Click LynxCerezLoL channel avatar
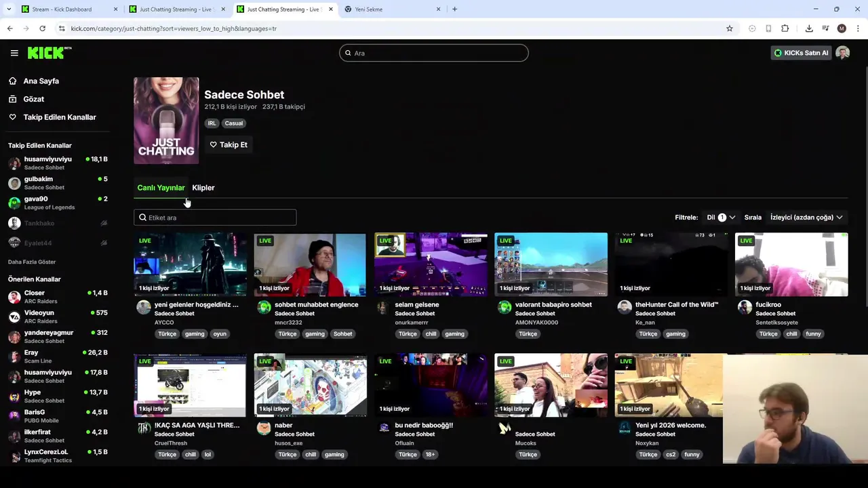Image resolution: width=868 pixels, height=488 pixels. pos(14,455)
